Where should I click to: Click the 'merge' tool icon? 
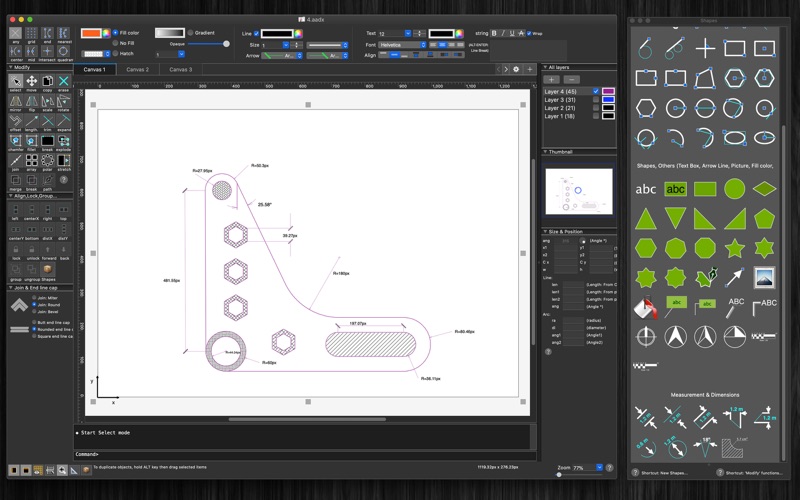(16, 180)
